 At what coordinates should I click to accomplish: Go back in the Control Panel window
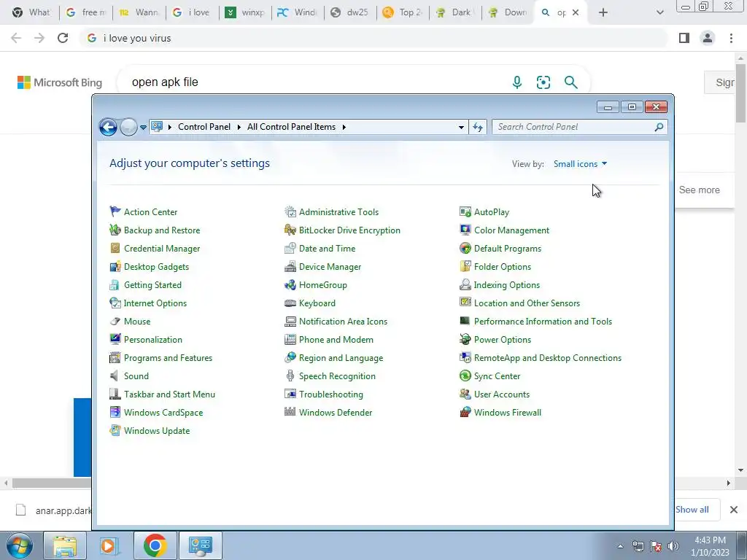click(x=108, y=127)
